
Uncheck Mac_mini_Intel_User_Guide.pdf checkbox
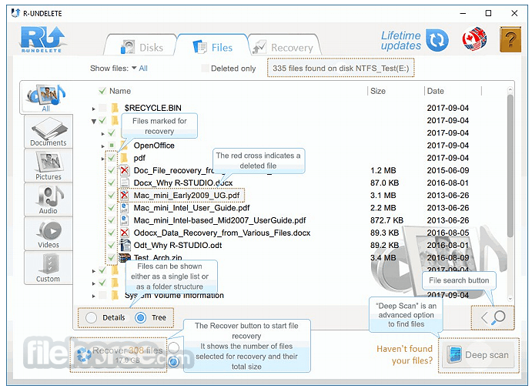(112, 208)
